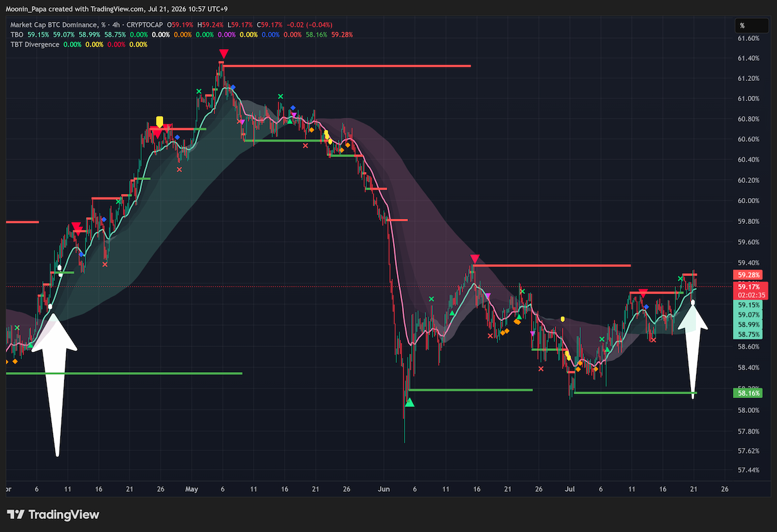Image resolution: width=777 pixels, height=532 pixels.
Task: Click green up-triangle at the June low
Action: pos(409,403)
